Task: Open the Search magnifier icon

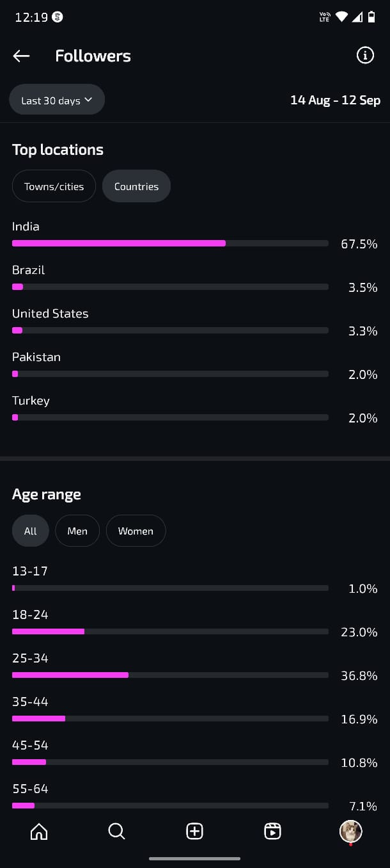Action: coord(116,832)
